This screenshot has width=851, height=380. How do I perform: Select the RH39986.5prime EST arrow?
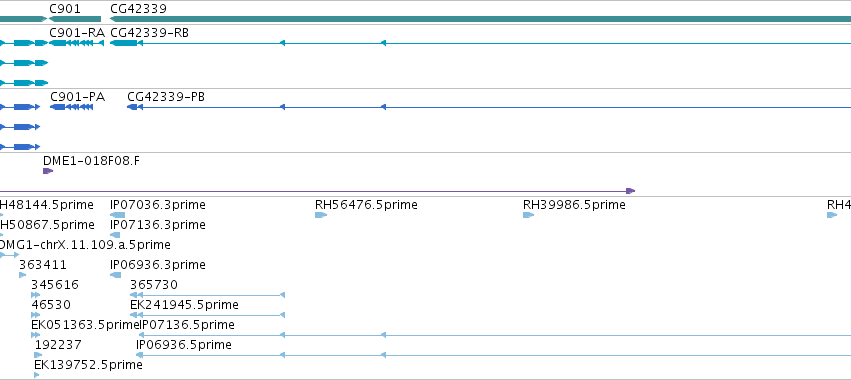529,215
